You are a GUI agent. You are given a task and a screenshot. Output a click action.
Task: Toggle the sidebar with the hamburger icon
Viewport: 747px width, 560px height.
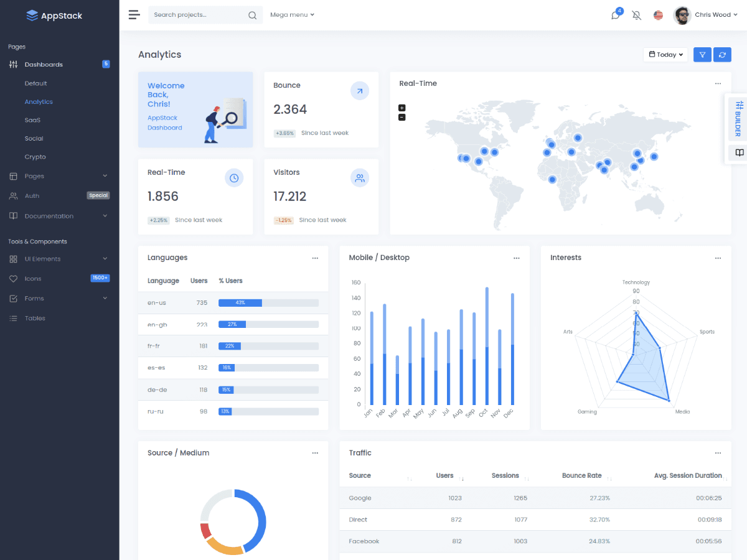pyautogui.click(x=134, y=14)
